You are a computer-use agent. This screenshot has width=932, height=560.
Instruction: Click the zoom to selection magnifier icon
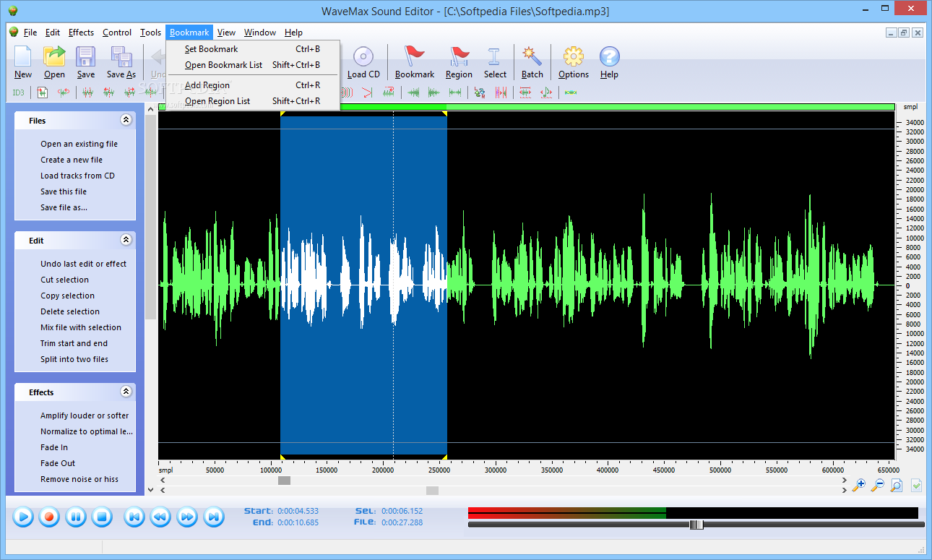(x=897, y=486)
